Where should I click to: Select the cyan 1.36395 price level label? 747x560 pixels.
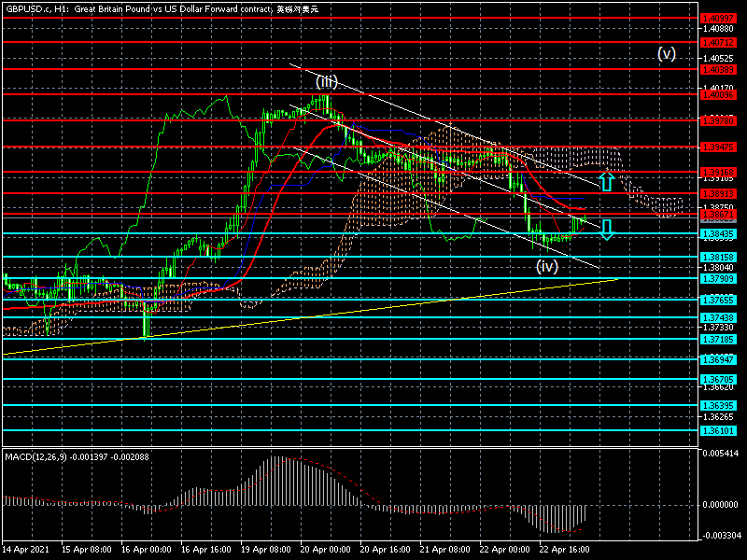(718, 406)
